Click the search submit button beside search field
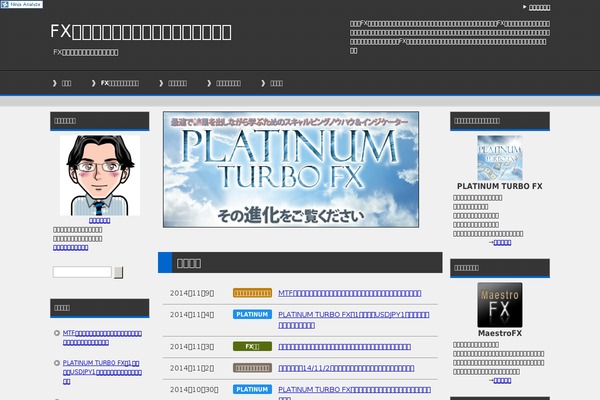The image size is (600, 400). point(119,272)
